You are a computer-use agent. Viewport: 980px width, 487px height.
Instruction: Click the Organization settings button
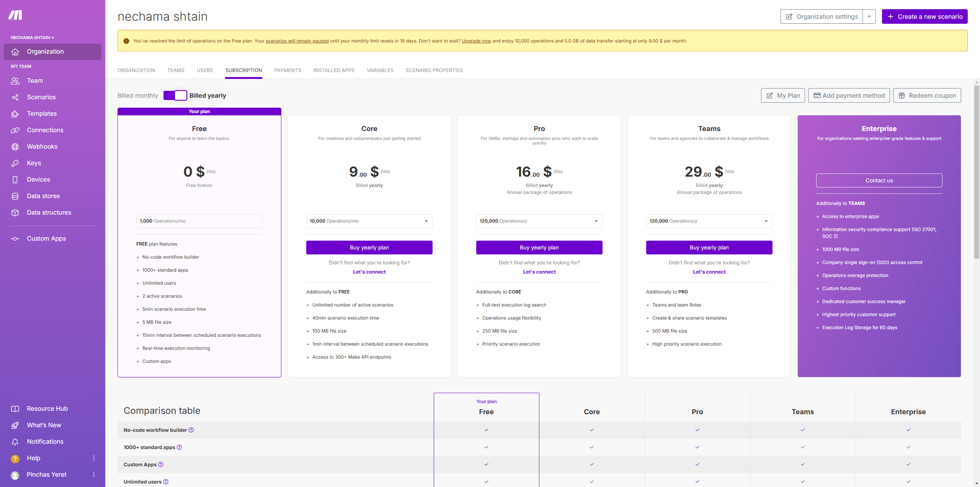click(x=822, y=16)
